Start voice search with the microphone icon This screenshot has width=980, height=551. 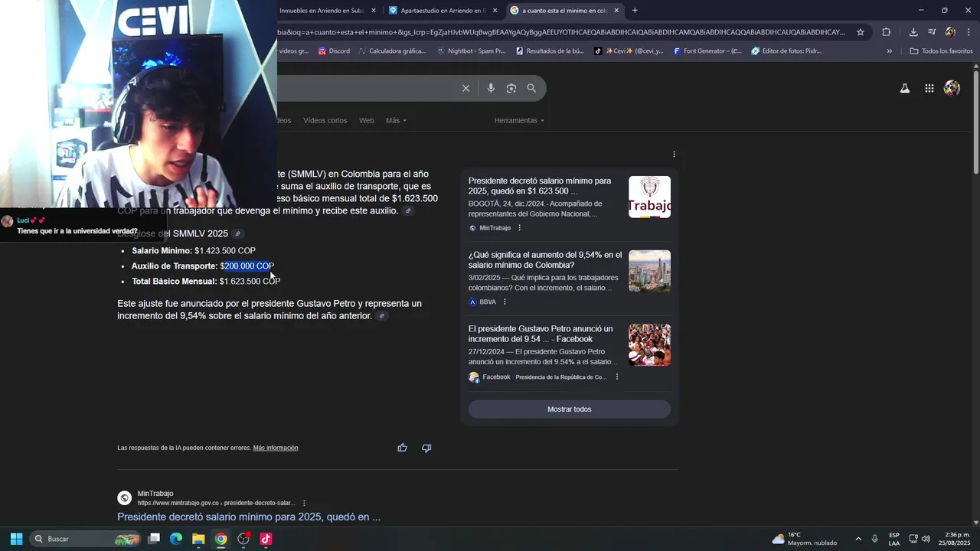[x=491, y=88]
